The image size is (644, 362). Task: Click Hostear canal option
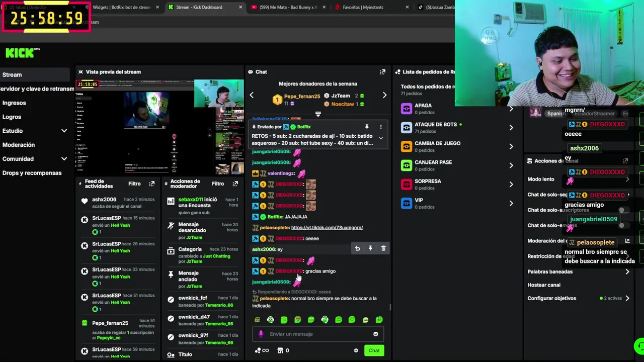click(544, 285)
